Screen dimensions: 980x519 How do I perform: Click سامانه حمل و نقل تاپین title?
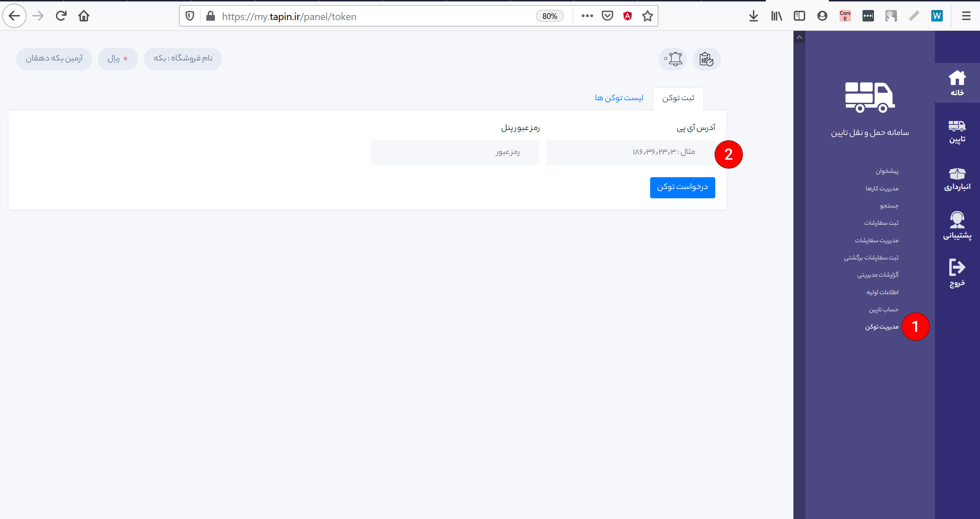coord(870,133)
